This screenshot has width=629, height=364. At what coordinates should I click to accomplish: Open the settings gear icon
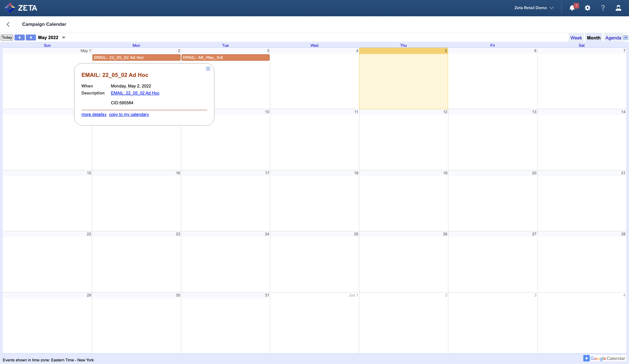(x=588, y=8)
